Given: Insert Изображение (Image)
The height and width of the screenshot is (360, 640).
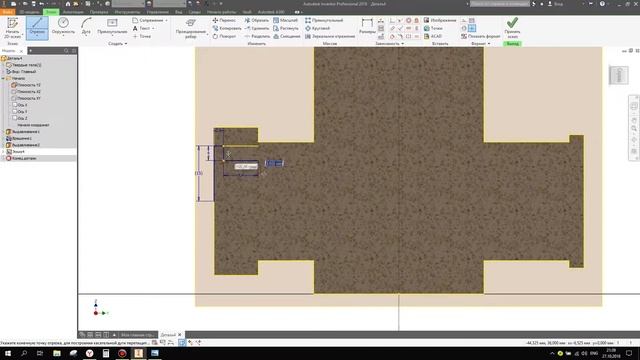Looking at the screenshot, I should click(x=440, y=20).
